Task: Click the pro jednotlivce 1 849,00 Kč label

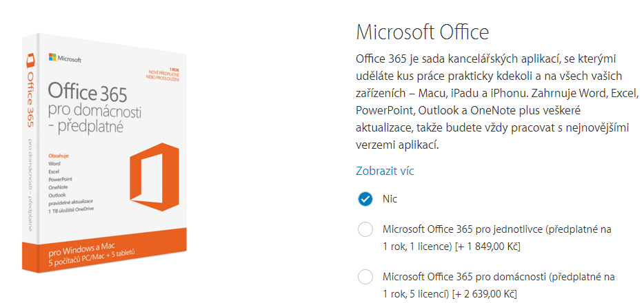Action: click(497, 238)
